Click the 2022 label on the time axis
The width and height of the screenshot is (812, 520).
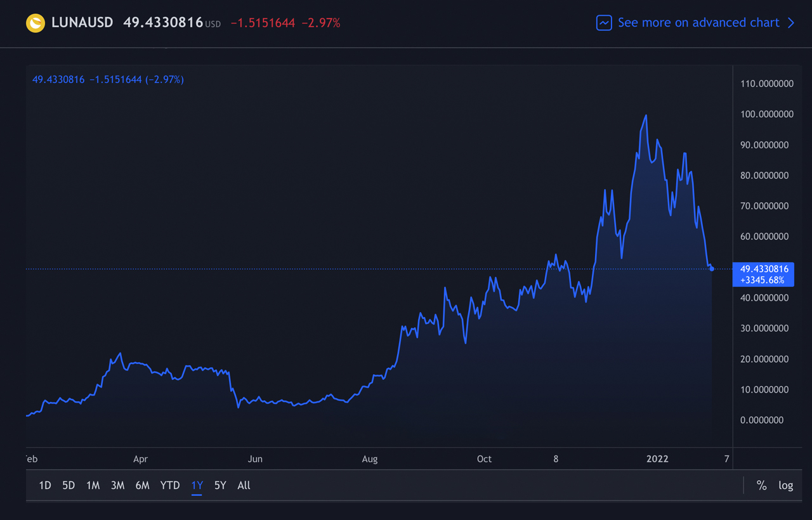coord(658,458)
